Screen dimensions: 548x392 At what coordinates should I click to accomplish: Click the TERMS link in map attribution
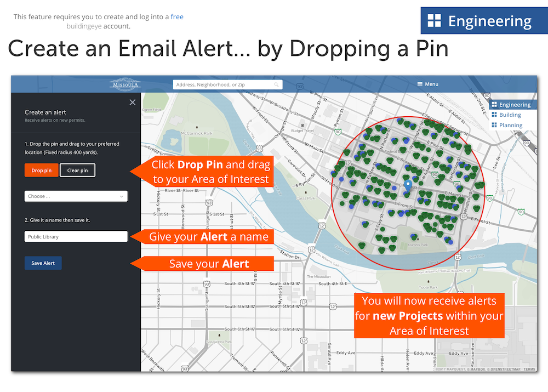click(x=529, y=370)
